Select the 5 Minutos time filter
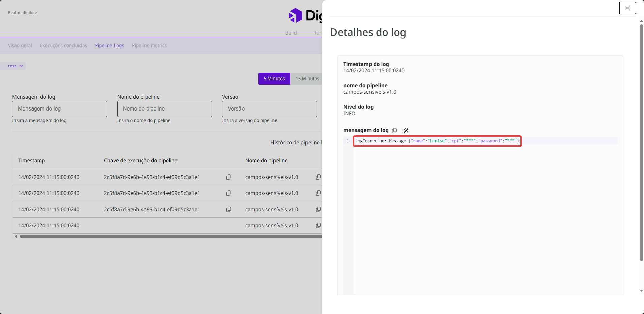 click(274, 78)
